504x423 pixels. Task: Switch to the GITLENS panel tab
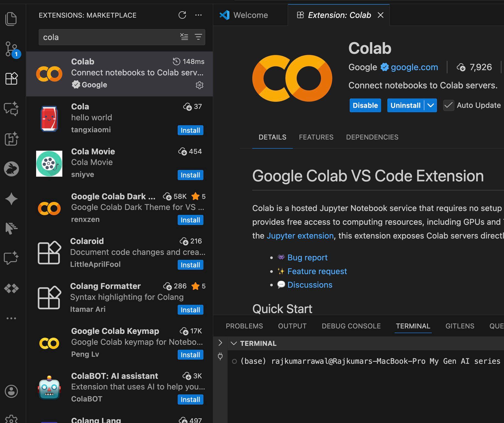[460, 326]
